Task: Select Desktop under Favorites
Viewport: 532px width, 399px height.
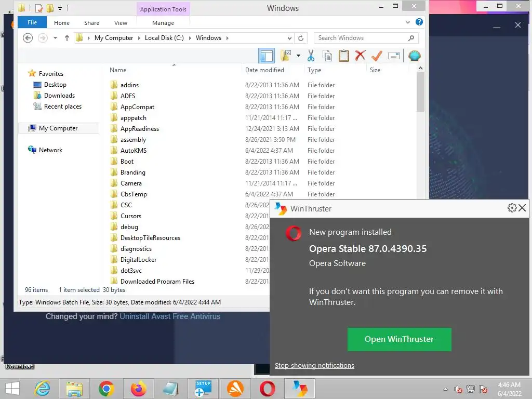Action: 55,85
